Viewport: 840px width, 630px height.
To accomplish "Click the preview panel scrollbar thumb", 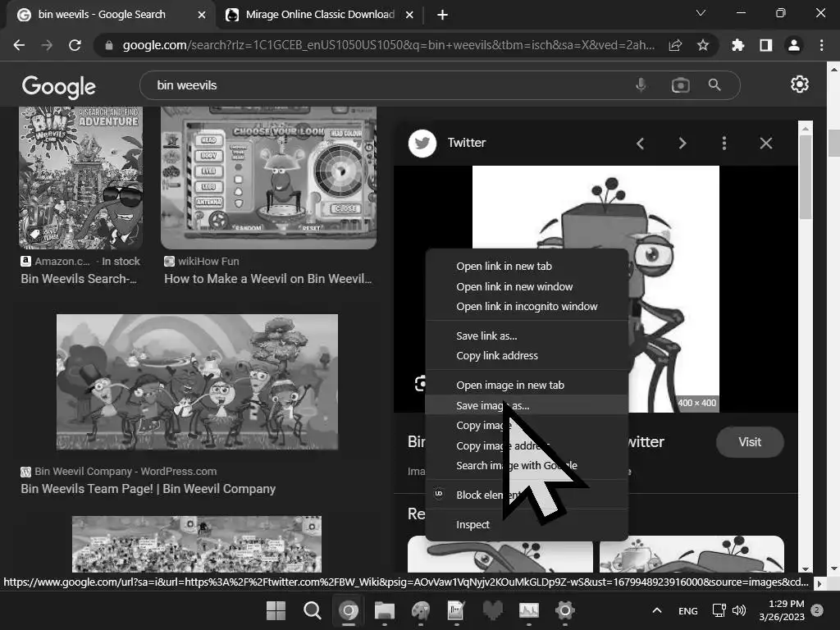I will 806,177.
